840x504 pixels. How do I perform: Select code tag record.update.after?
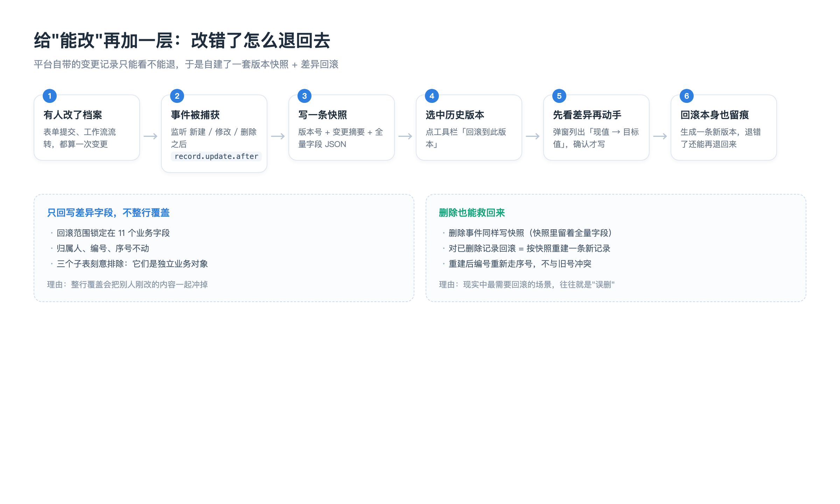pos(216,156)
